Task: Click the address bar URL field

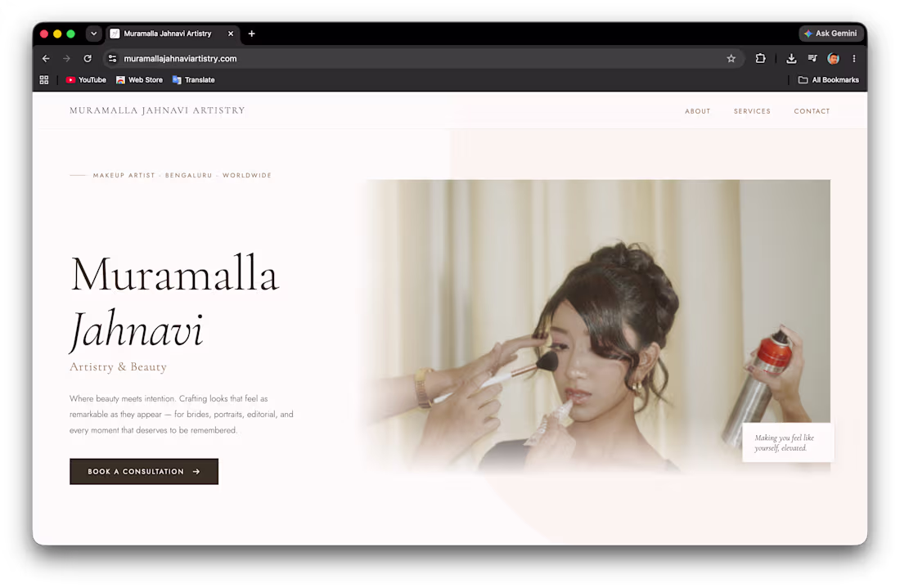Action: tap(424, 59)
